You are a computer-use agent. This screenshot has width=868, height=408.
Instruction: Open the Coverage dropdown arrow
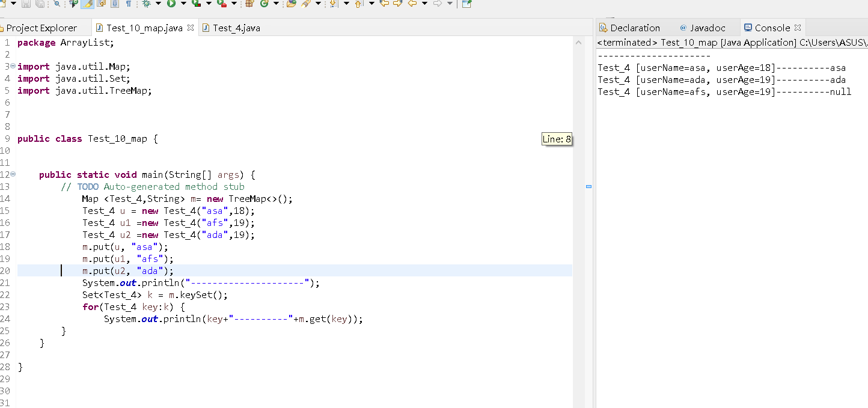(209, 4)
